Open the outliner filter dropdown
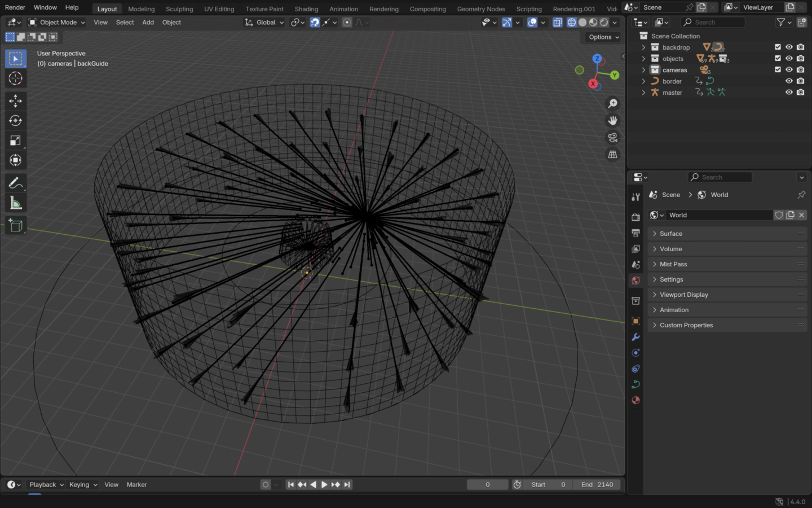 pyautogui.click(x=784, y=23)
